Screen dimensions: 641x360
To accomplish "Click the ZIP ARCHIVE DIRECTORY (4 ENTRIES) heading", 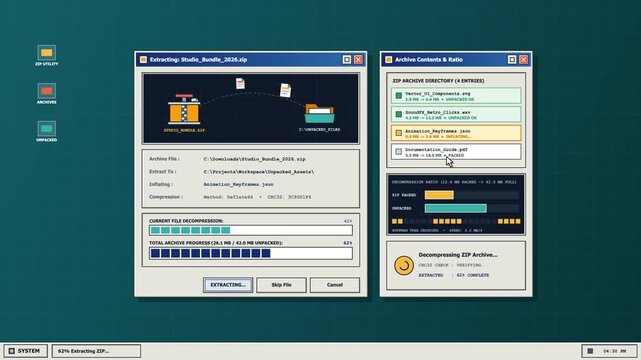I will [438, 81].
